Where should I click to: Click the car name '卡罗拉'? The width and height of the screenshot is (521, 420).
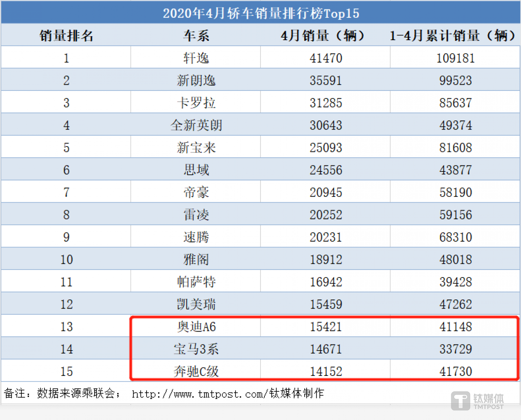(x=196, y=103)
